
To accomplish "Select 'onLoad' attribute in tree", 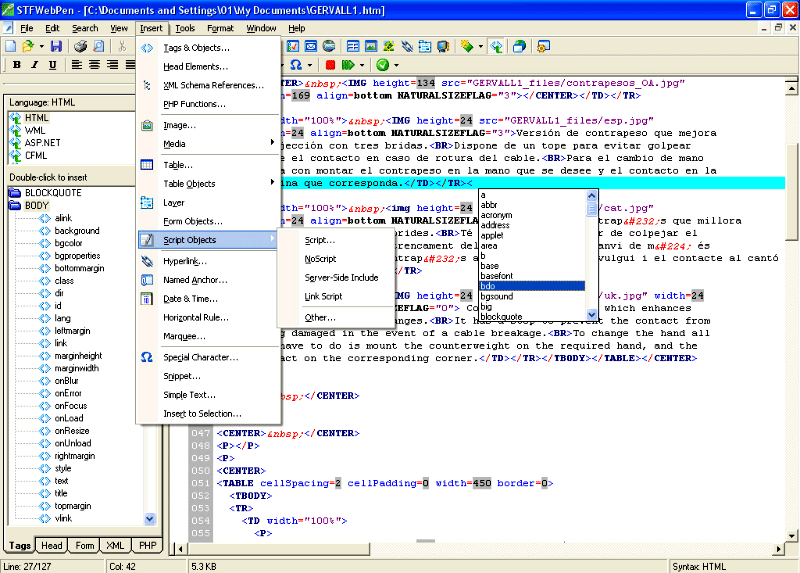I will (69, 418).
